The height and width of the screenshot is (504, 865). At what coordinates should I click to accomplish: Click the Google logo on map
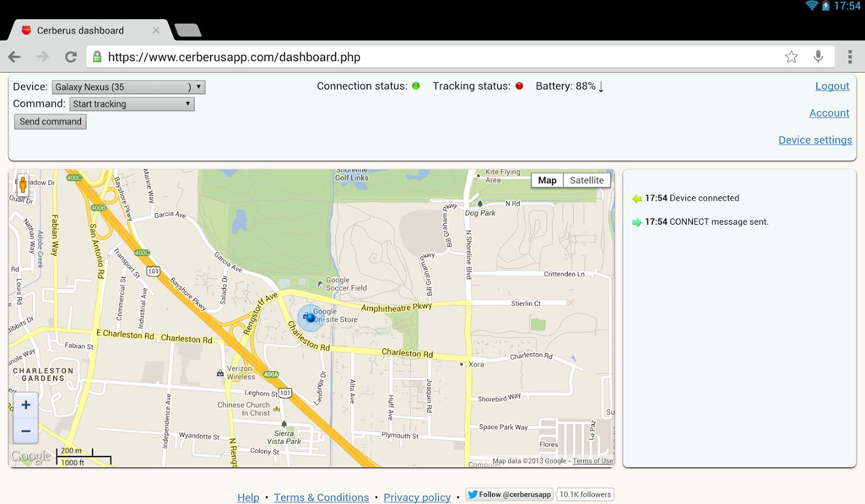(x=30, y=457)
